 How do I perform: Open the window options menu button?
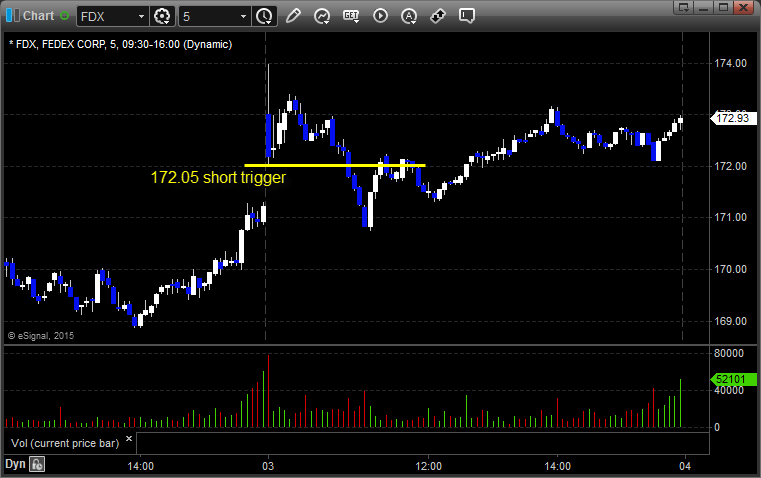tap(683, 7)
